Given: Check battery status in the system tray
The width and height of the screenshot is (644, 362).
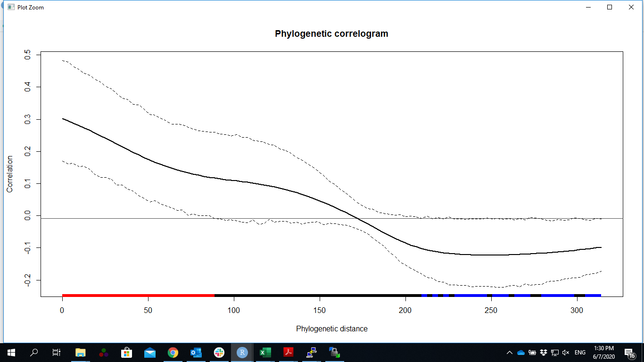Looking at the screenshot, I should 532,353.
